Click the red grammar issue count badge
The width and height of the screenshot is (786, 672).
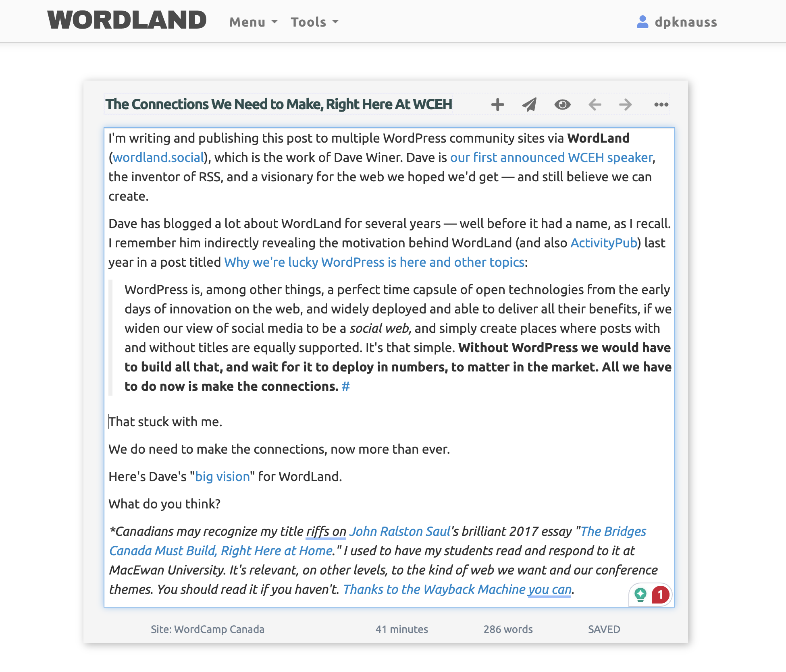click(660, 595)
